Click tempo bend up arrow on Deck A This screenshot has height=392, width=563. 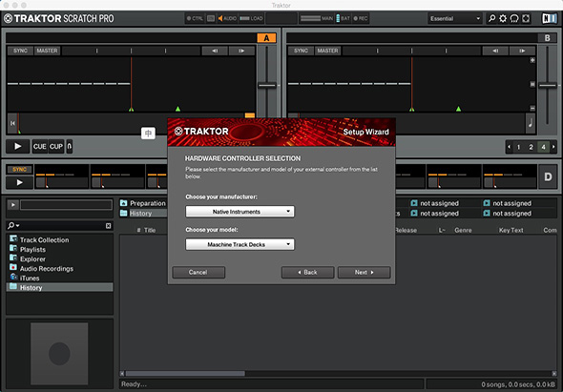(x=241, y=51)
